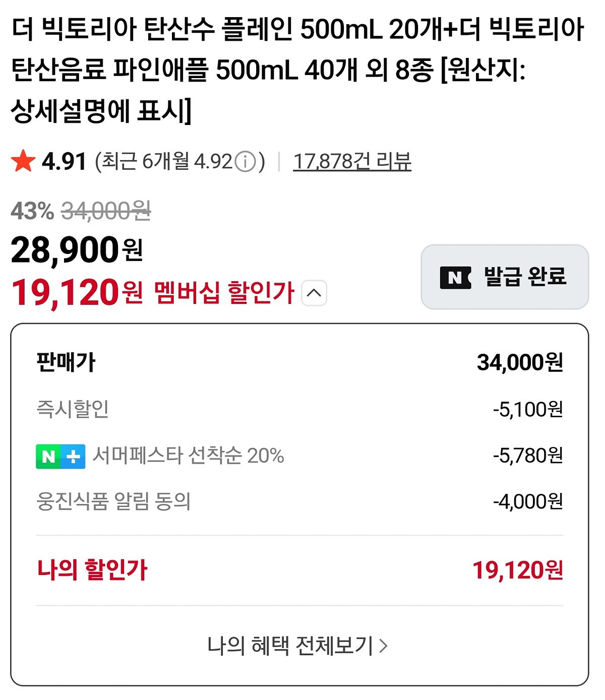Open the rating info circle icon
The image size is (605, 700).
[x=246, y=162]
